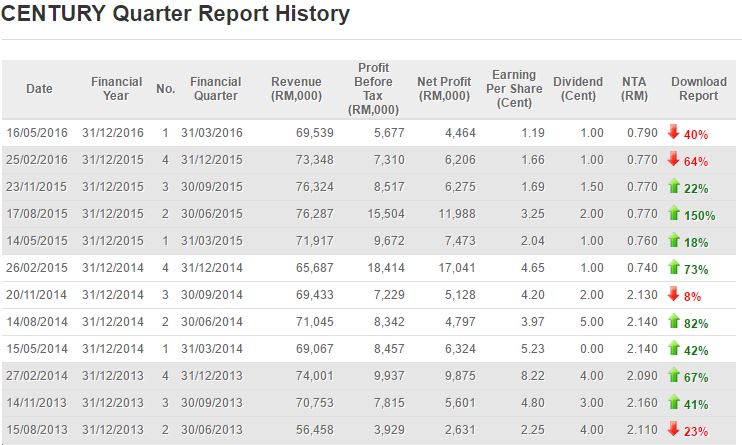
Task: Open the 42% report link for 15/05/2014
Action: click(x=696, y=350)
